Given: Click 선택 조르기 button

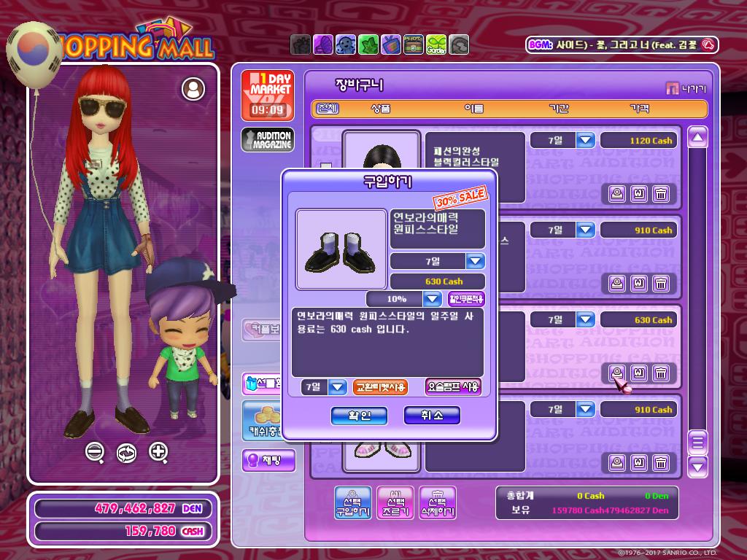Looking at the screenshot, I should 395,503.
